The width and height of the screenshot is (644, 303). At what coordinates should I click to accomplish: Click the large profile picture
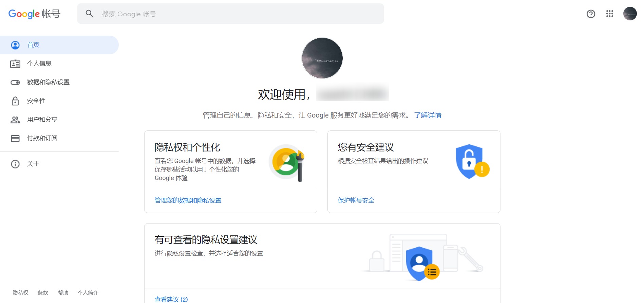pos(322,58)
